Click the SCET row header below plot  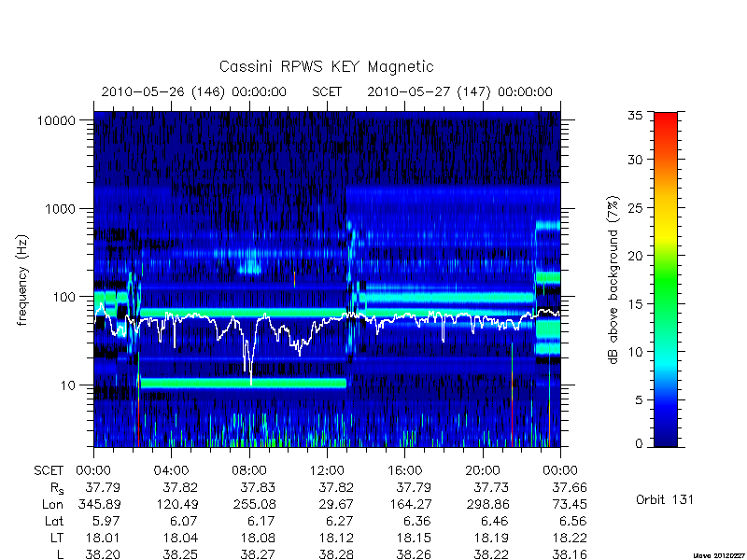(x=49, y=470)
